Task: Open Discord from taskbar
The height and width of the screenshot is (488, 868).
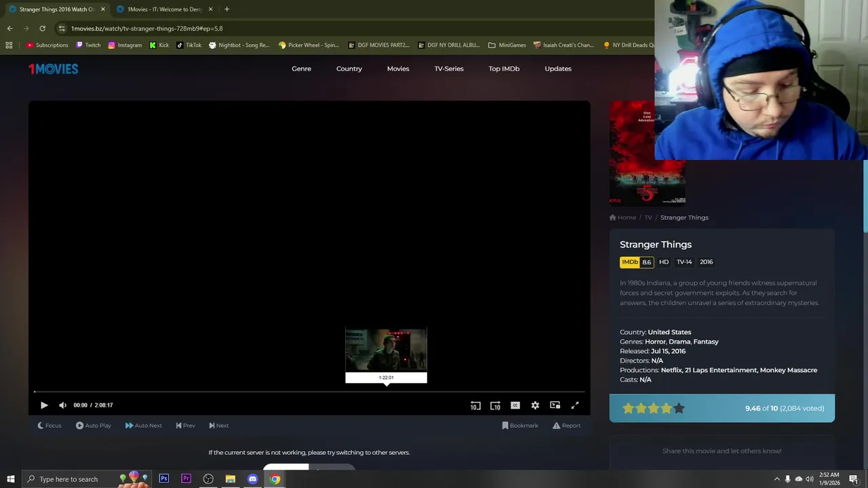Action: (x=253, y=479)
